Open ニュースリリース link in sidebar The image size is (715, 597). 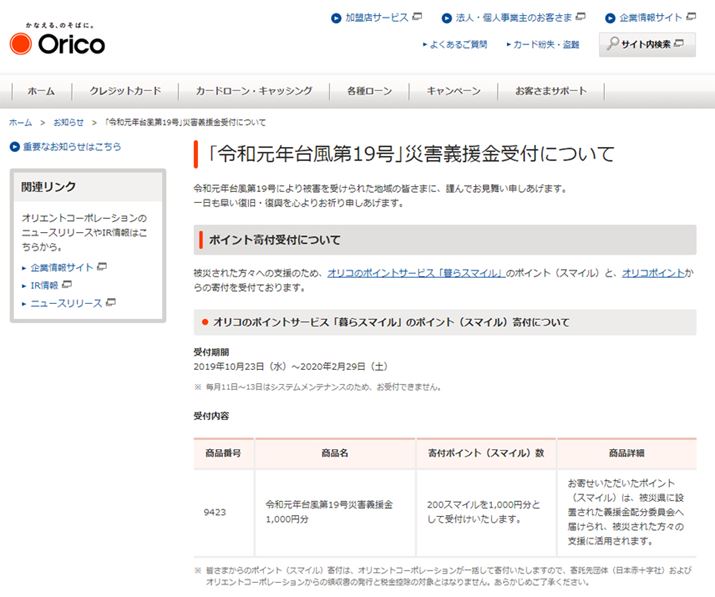66,303
